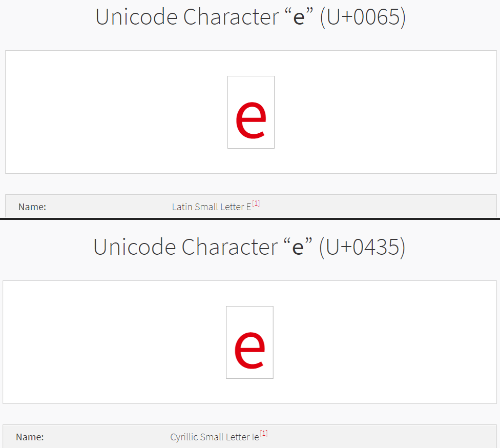Click the 'Latin Small Letter E' name text
Screen dimensions: 500x448
(212, 207)
